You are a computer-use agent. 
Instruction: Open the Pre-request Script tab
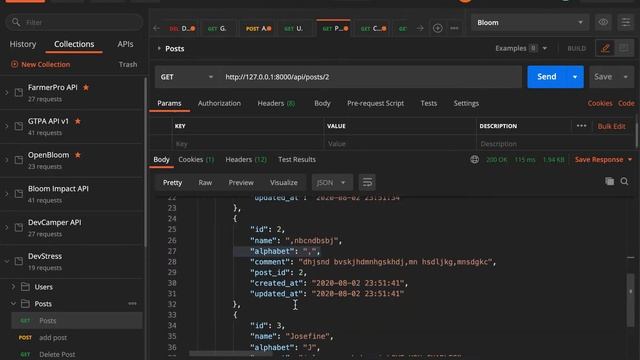point(375,103)
